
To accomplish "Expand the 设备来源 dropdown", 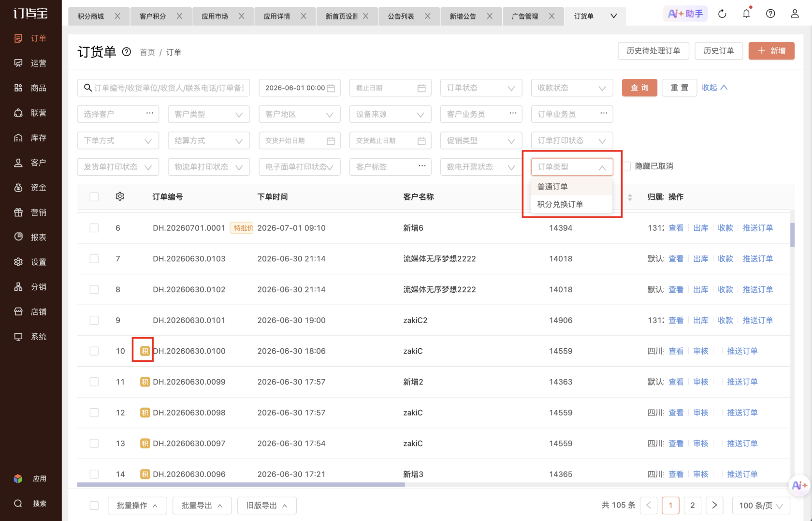I will pyautogui.click(x=390, y=114).
